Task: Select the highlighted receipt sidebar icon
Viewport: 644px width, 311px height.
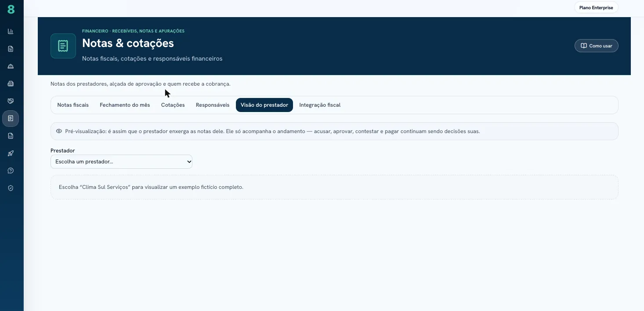Action: coord(11,118)
